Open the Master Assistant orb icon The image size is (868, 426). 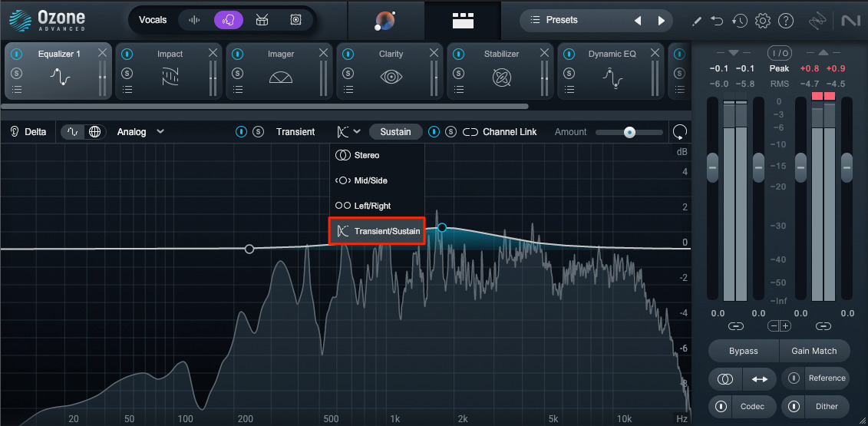click(x=384, y=21)
